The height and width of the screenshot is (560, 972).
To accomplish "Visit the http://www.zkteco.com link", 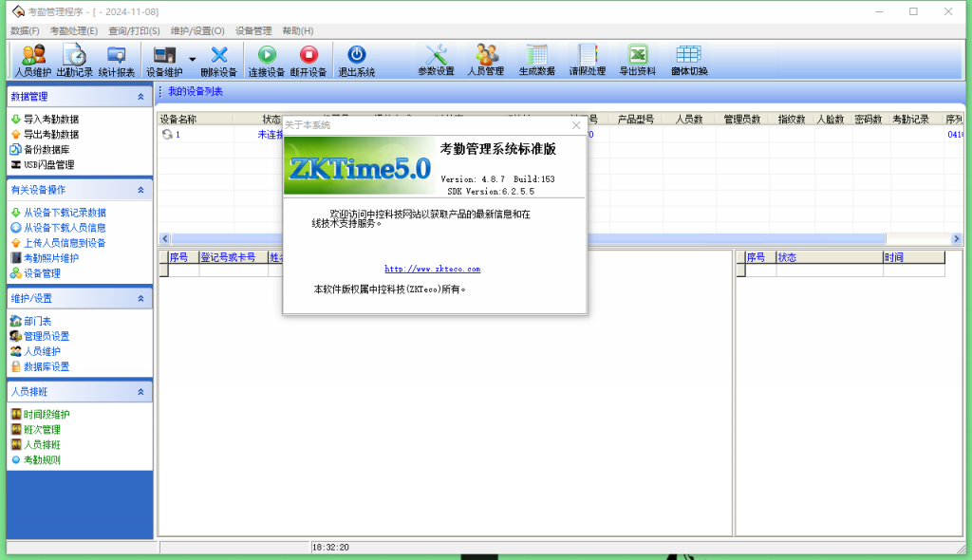I will point(432,270).
